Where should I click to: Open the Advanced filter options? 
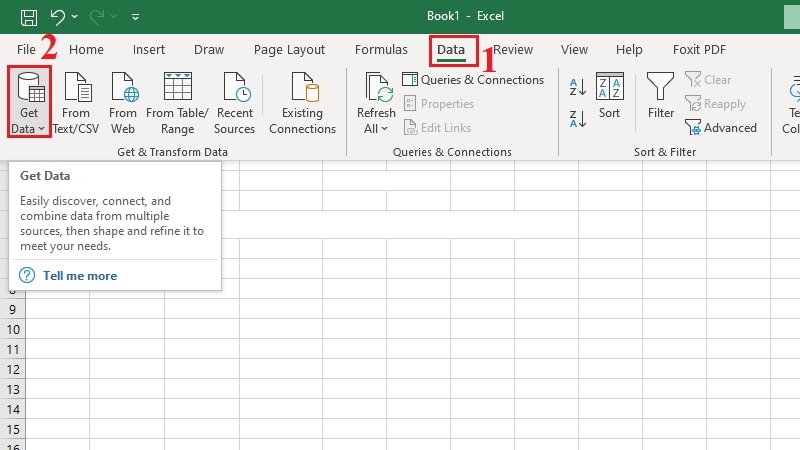click(721, 128)
